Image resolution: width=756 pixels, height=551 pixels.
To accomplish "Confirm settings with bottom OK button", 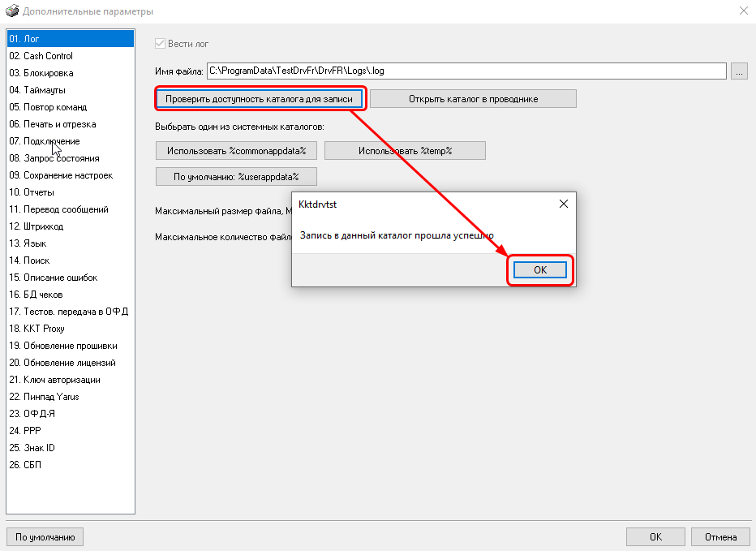I will (655, 536).
